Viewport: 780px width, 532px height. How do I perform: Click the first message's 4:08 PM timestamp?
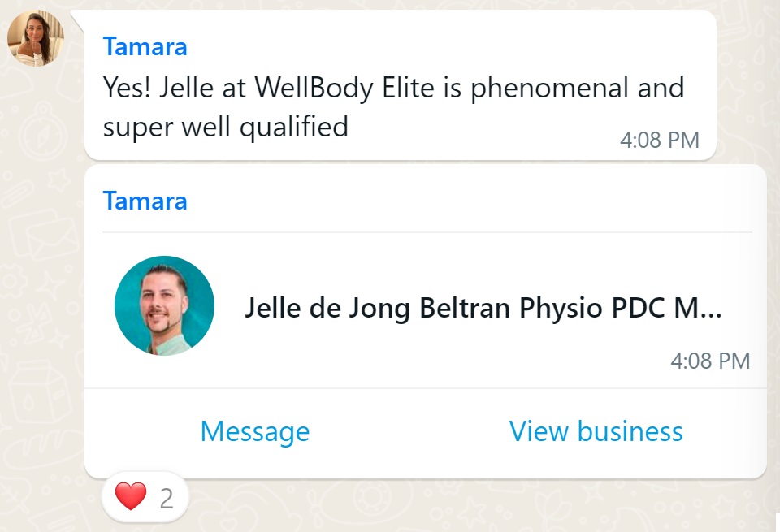point(659,140)
